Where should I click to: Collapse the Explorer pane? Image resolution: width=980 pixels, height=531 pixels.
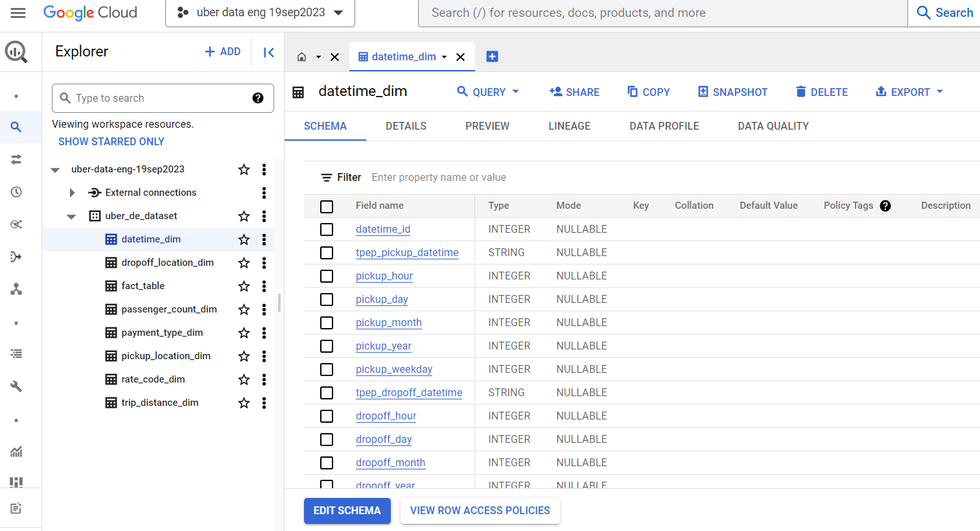coord(268,52)
